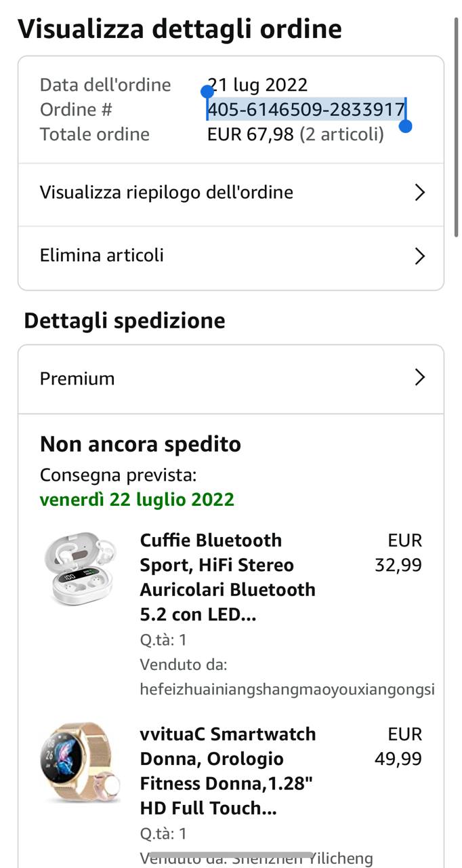Image resolution: width=462 pixels, height=868 pixels.
Task: Tap the right text selection handle
Action: click(x=406, y=126)
